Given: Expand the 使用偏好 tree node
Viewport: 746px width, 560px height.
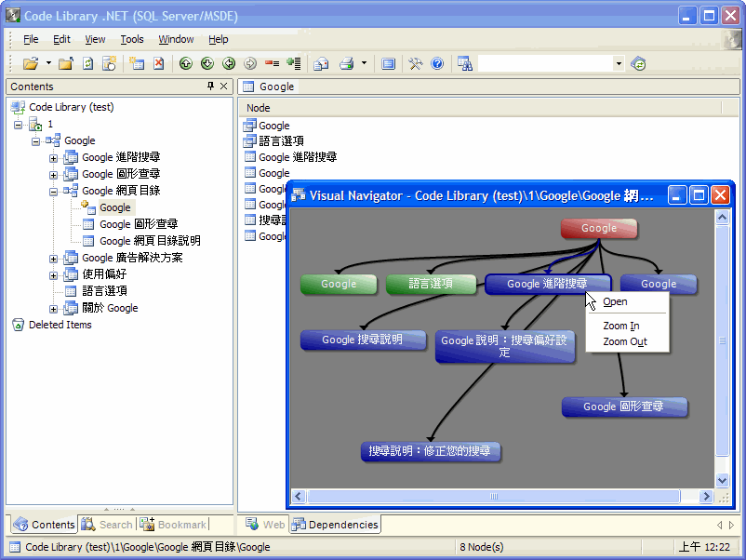Looking at the screenshot, I should pyautogui.click(x=53, y=275).
